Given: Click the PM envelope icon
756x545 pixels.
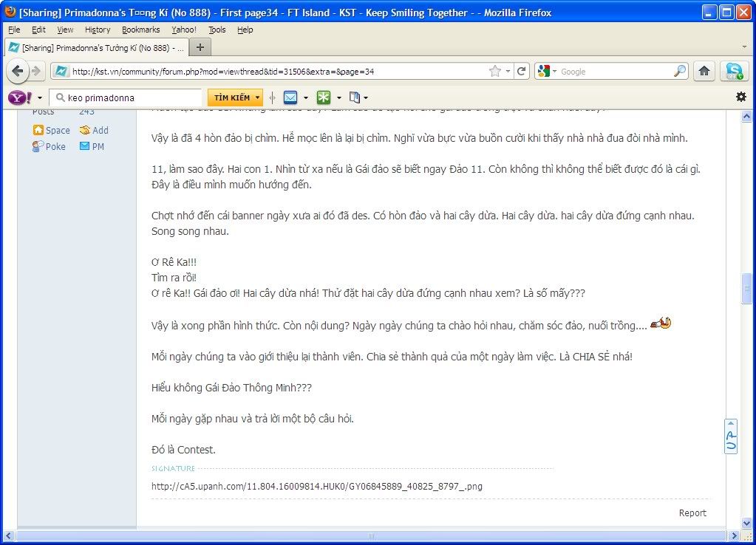Looking at the screenshot, I should (x=84, y=146).
